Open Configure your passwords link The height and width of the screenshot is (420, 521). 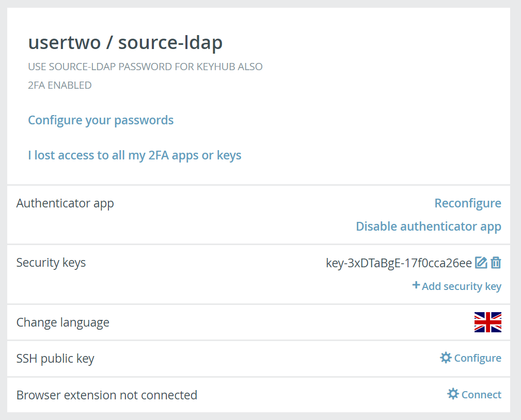tap(101, 120)
